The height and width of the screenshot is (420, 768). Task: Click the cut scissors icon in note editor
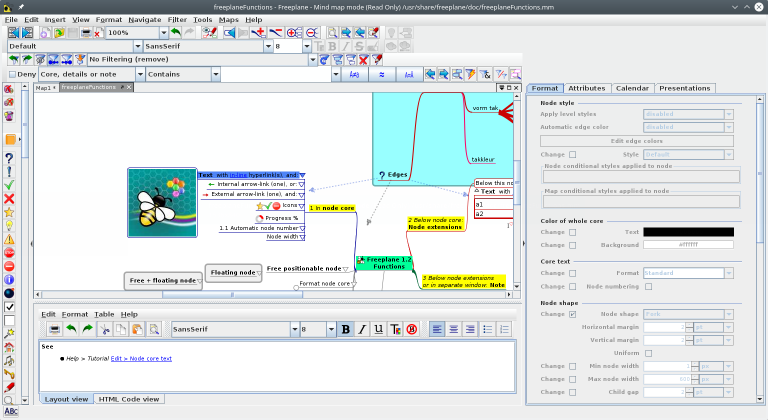pyautogui.click(x=104, y=329)
